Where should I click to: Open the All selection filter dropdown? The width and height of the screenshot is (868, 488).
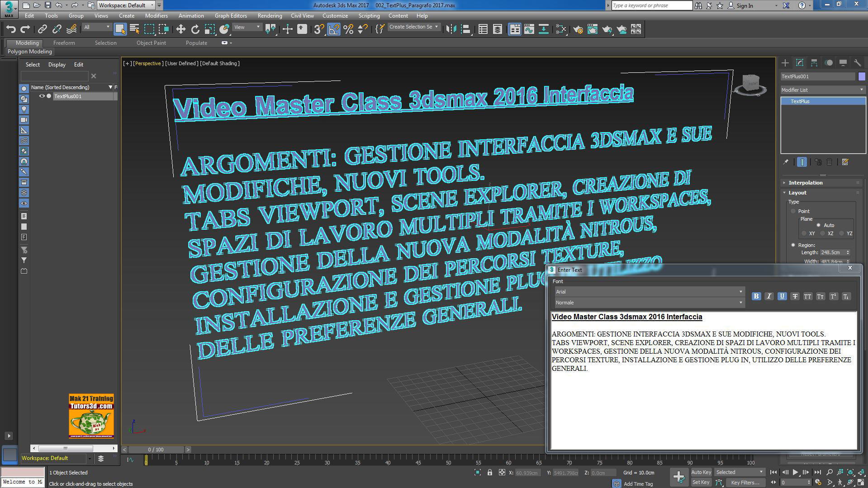(97, 27)
